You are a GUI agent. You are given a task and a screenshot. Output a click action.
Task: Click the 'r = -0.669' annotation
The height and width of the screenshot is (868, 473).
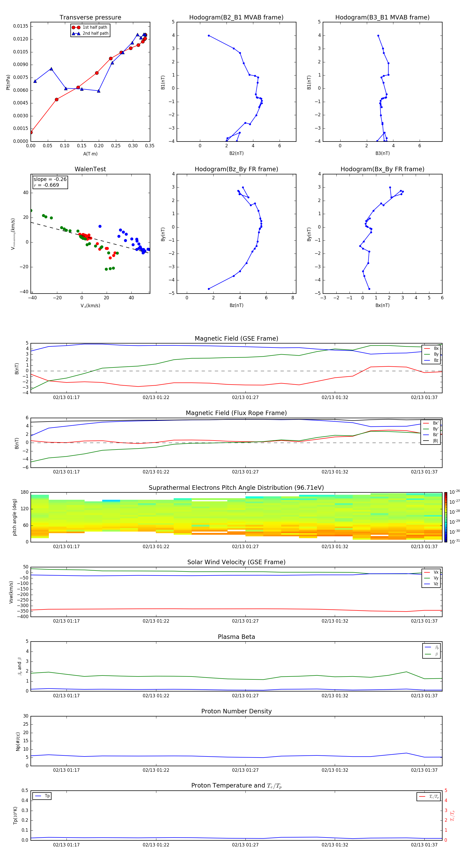point(47,185)
